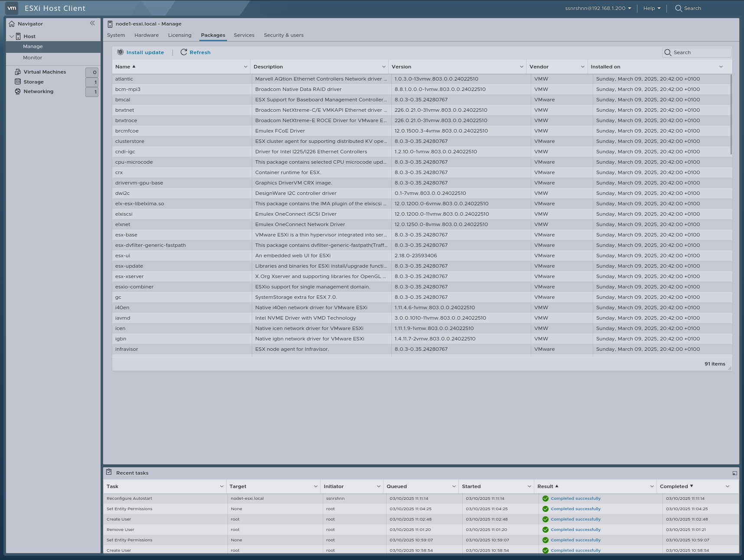Switch to the Hardware tab
This screenshot has width=744, height=560.
(x=146, y=35)
